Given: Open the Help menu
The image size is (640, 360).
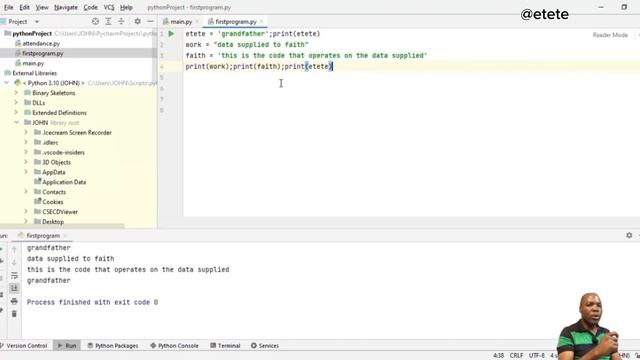Looking at the screenshot, I should point(126,7).
